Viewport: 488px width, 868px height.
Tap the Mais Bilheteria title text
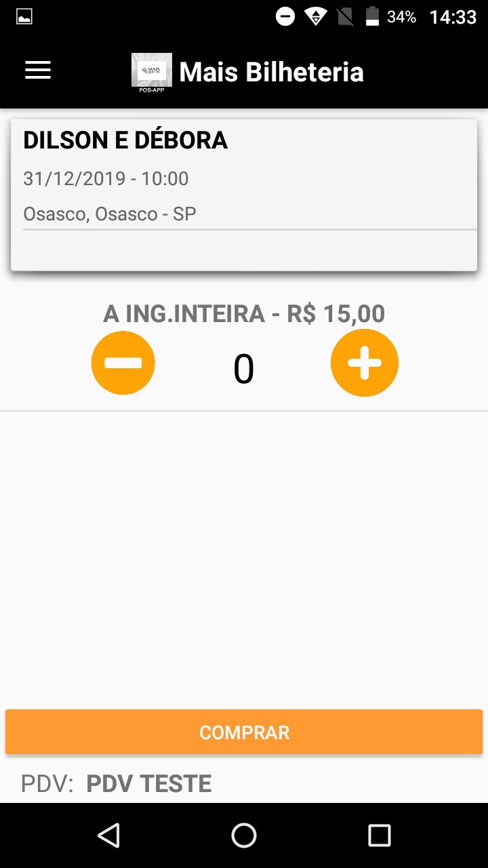pos(272,72)
